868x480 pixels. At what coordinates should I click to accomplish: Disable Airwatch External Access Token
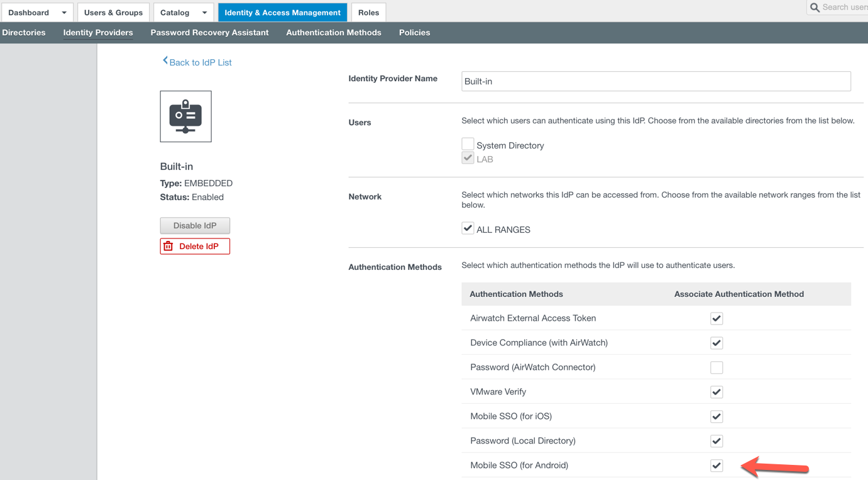[x=717, y=318]
